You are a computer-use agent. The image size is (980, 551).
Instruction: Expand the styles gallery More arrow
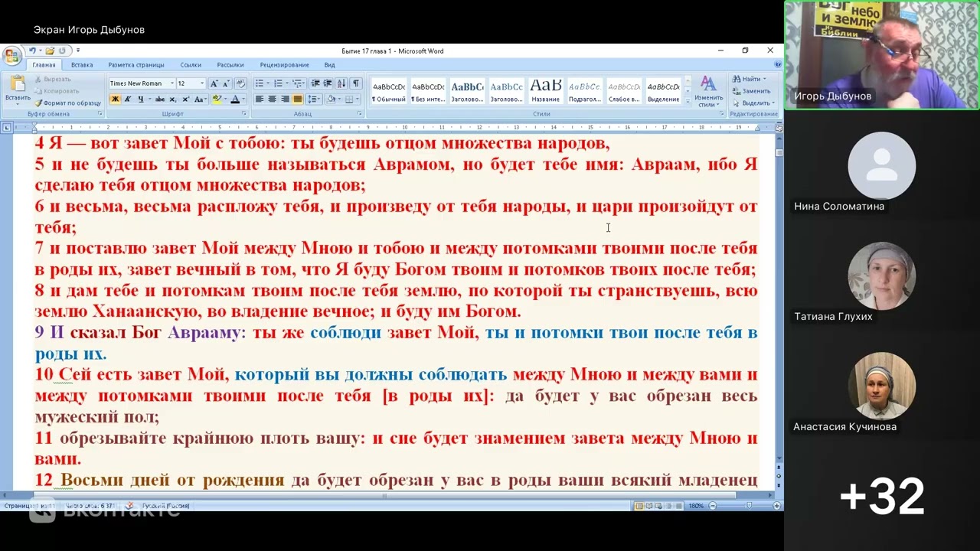click(x=688, y=102)
